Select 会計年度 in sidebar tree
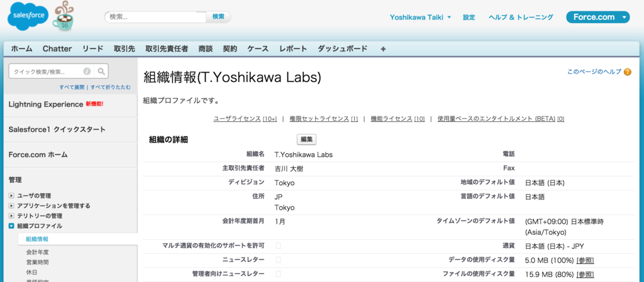644x282 pixels. 37,252
